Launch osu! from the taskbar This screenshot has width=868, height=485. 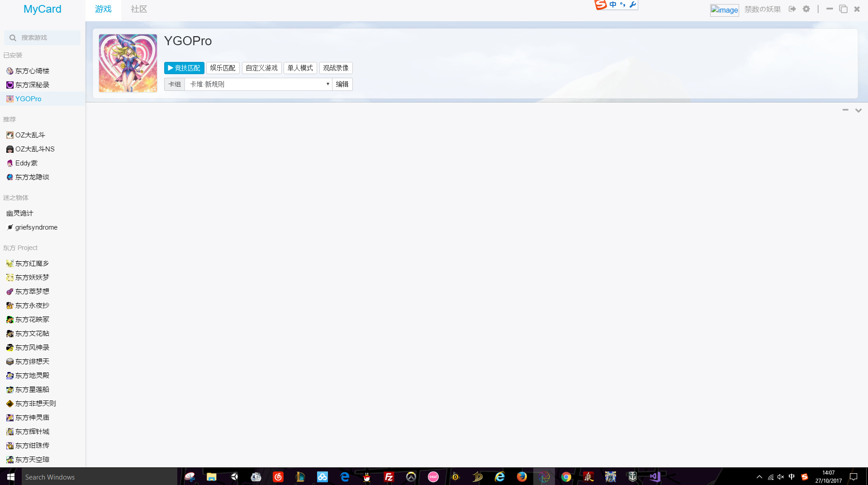(433, 477)
